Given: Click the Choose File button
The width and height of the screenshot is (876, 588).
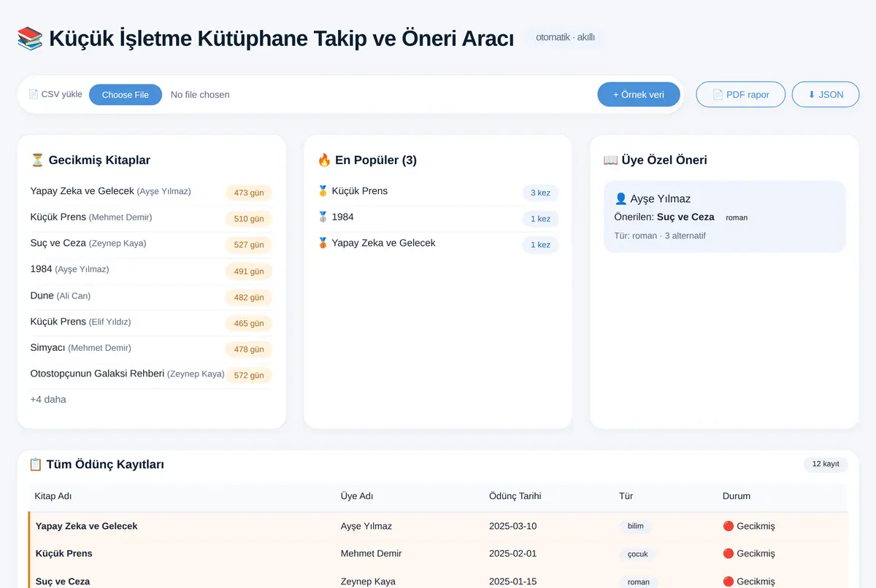Looking at the screenshot, I should click(x=126, y=95).
